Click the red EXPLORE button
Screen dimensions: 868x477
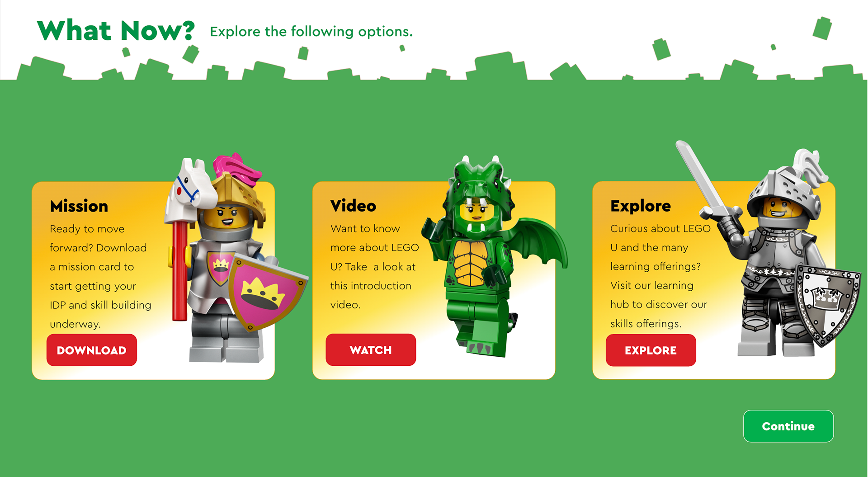651,350
